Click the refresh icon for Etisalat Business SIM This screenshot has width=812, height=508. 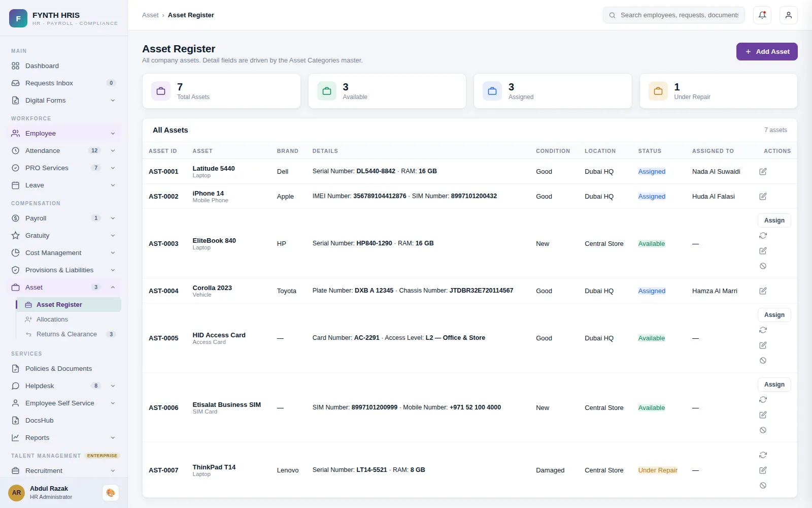763,400
